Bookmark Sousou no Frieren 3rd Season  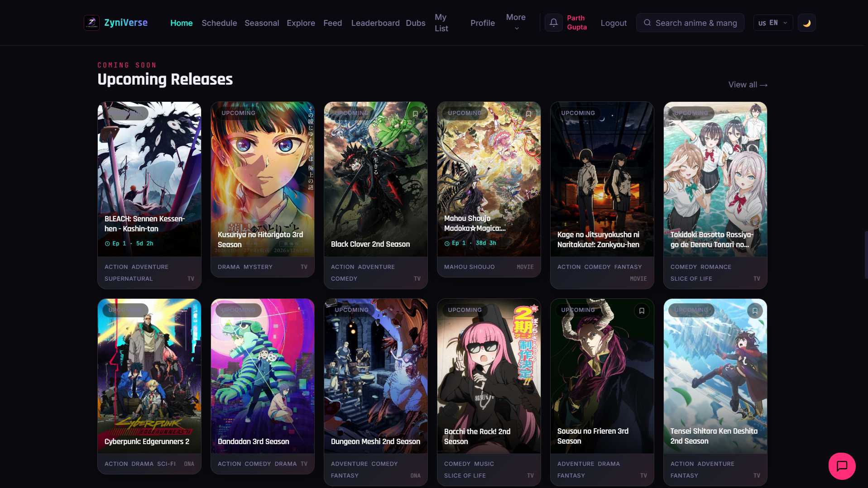pyautogui.click(x=642, y=311)
